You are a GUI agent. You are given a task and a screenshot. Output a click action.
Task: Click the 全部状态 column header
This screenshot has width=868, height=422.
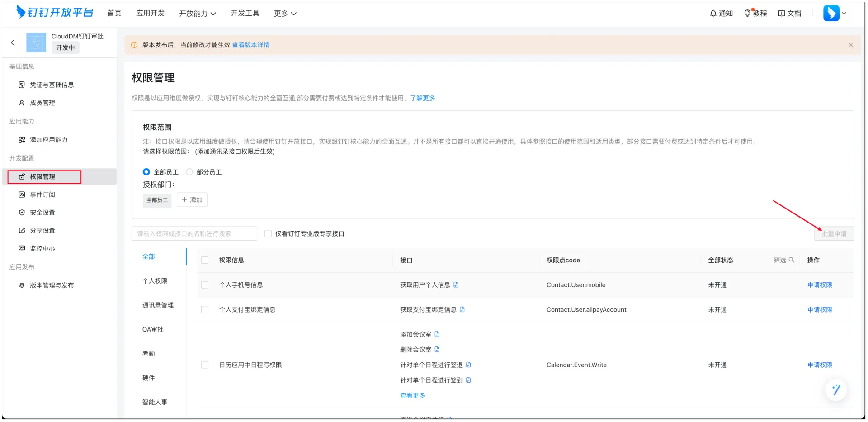click(x=721, y=260)
